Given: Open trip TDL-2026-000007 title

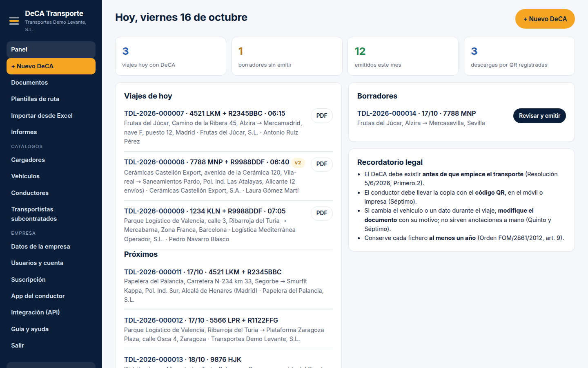Looking at the screenshot, I should click(205, 113).
